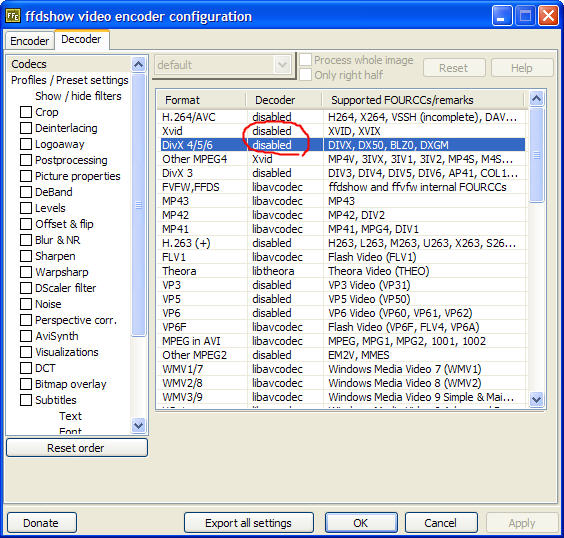The height and width of the screenshot is (538, 564).
Task: Toggle the DCT checkbox
Action: (26, 368)
